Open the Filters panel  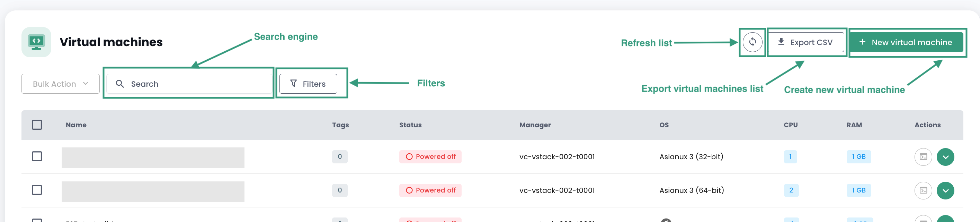(308, 84)
